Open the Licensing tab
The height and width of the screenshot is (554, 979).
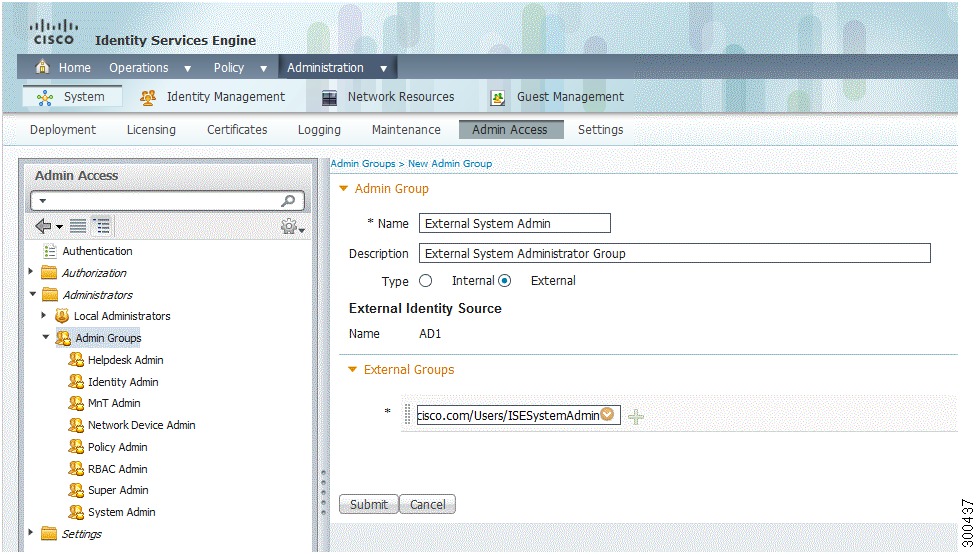click(x=151, y=129)
